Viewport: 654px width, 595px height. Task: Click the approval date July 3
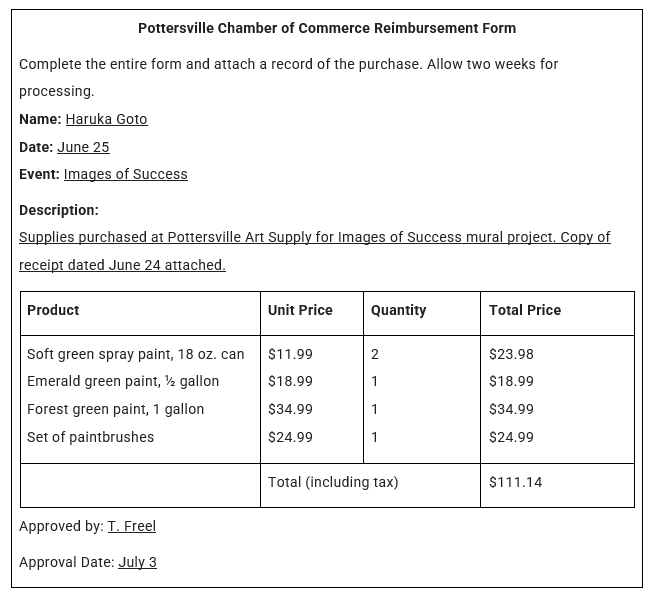137,562
